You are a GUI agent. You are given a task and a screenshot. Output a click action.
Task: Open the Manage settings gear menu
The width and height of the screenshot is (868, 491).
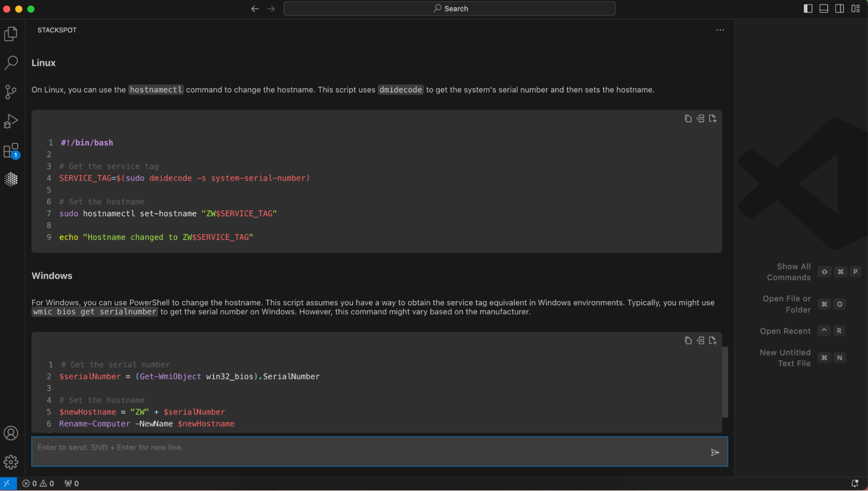coord(11,462)
